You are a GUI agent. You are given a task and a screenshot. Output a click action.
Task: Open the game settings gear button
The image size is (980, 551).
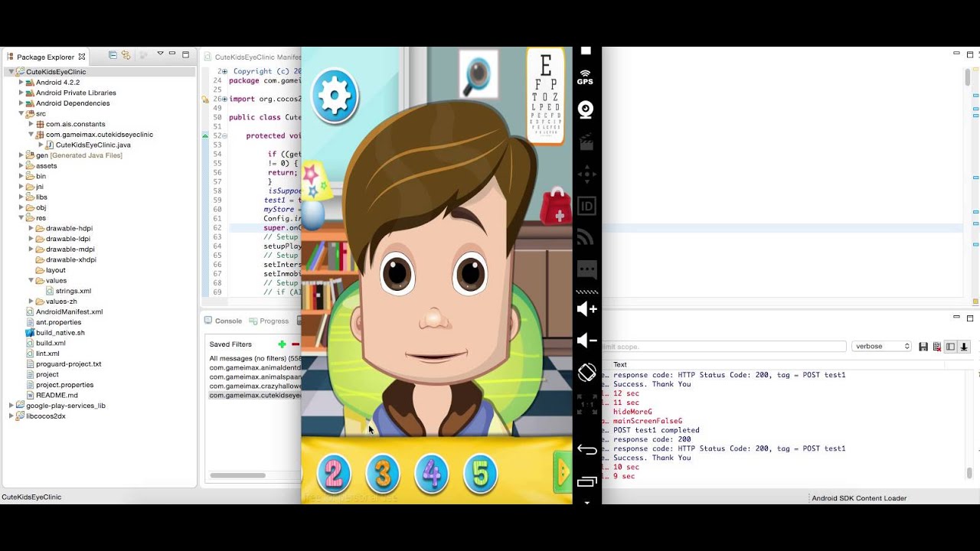pos(335,96)
